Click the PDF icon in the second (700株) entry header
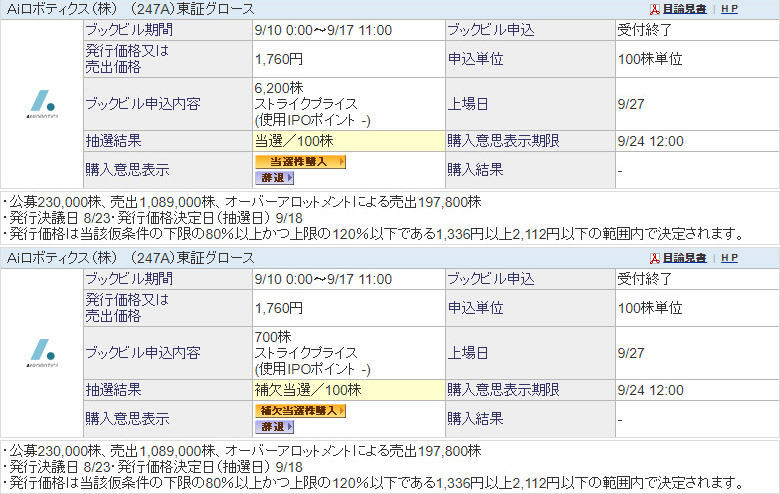The height and width of the screenshot is (494, 780). tap(655, 258)
